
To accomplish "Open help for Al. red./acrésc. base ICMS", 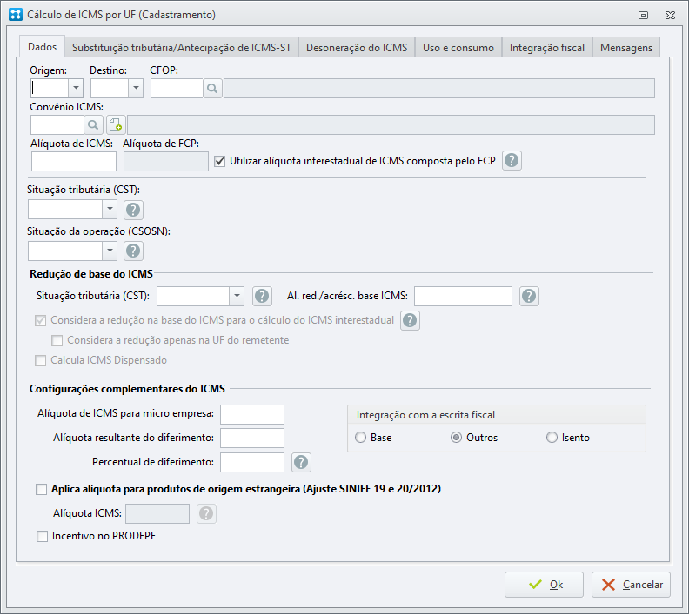I will tap(529, 296).
